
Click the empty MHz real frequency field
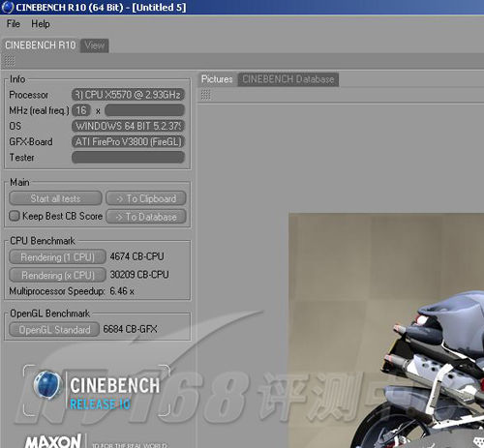[x=144, y=110]
